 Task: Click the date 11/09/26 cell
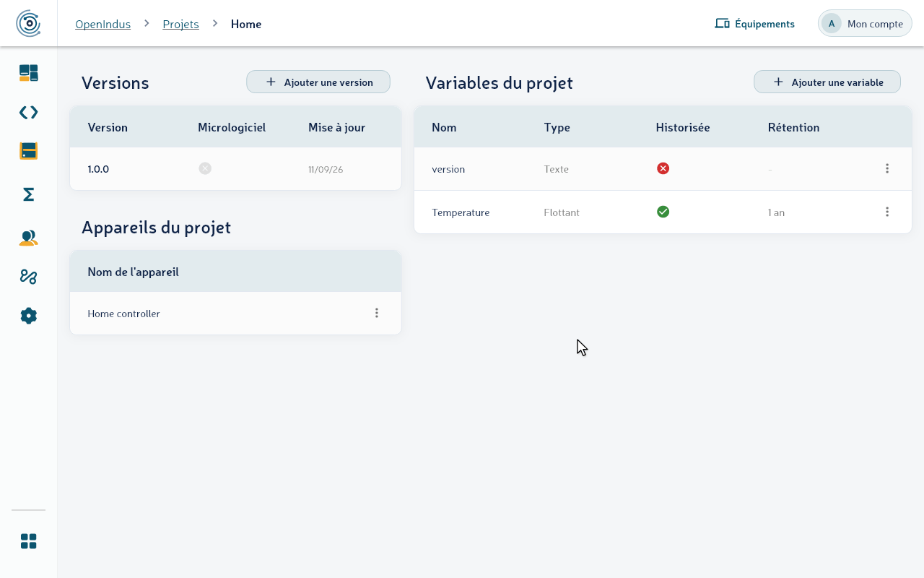coord(326,169)
